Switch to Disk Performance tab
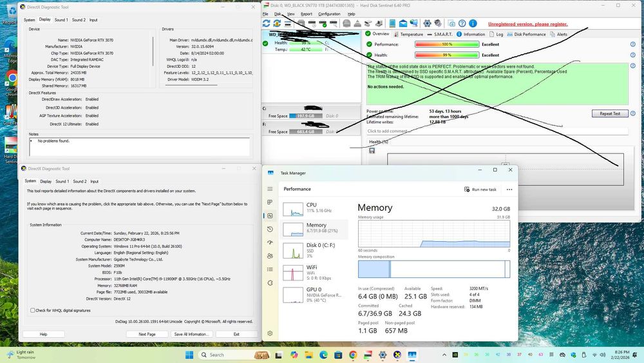The image size is (644, 363). 527,34
